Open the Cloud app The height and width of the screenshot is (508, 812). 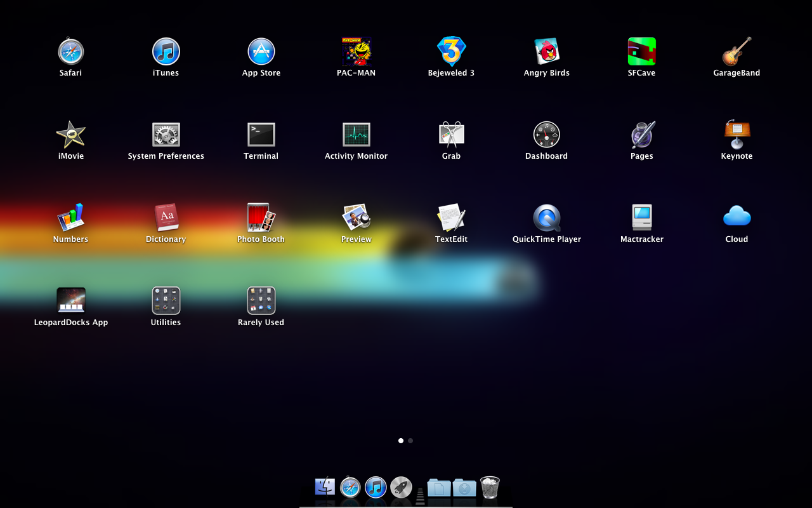737,217
